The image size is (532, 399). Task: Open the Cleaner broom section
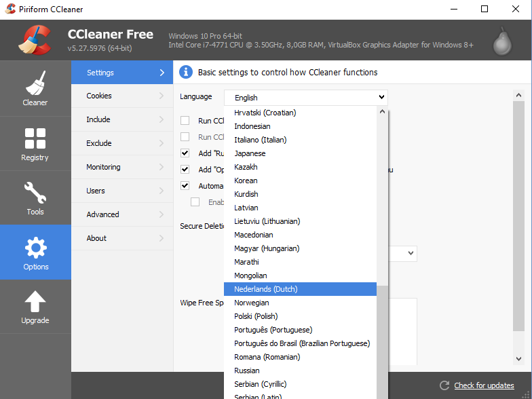35,88
